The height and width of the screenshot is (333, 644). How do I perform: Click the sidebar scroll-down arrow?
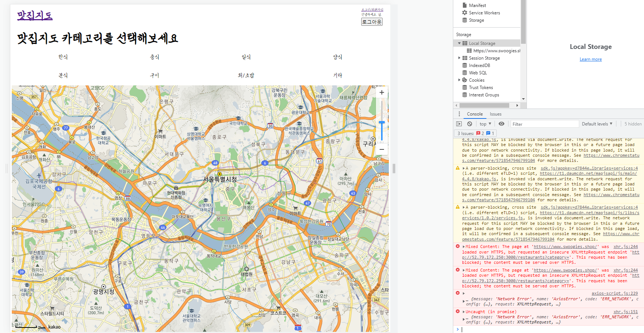523,99
